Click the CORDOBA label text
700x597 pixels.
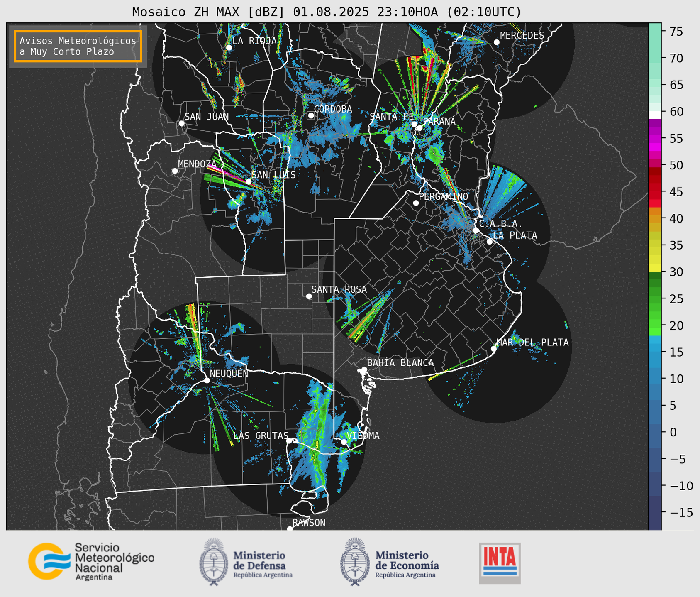tap(333, 109)
